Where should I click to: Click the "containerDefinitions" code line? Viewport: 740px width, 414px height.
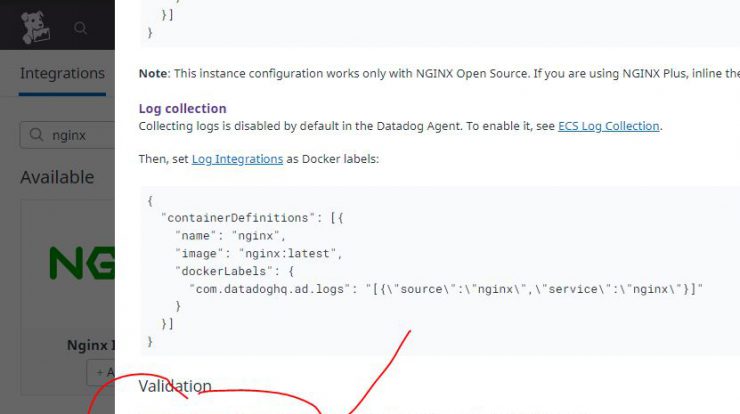(252, 218)
